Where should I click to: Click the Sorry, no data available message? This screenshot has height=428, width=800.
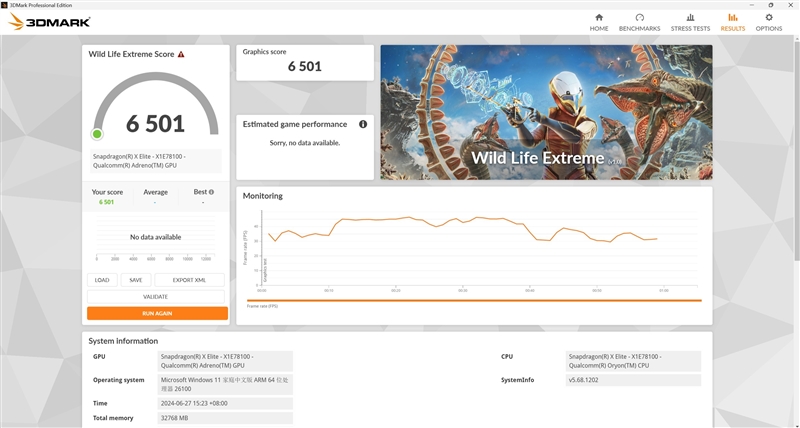tap(305, 143)
